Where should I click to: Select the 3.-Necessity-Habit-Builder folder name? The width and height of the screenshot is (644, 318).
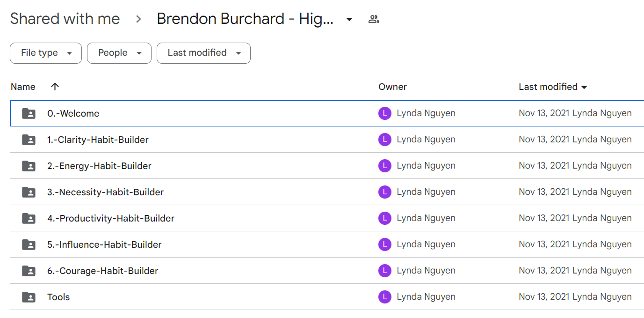pyautogui.click(x=105, y=192)
